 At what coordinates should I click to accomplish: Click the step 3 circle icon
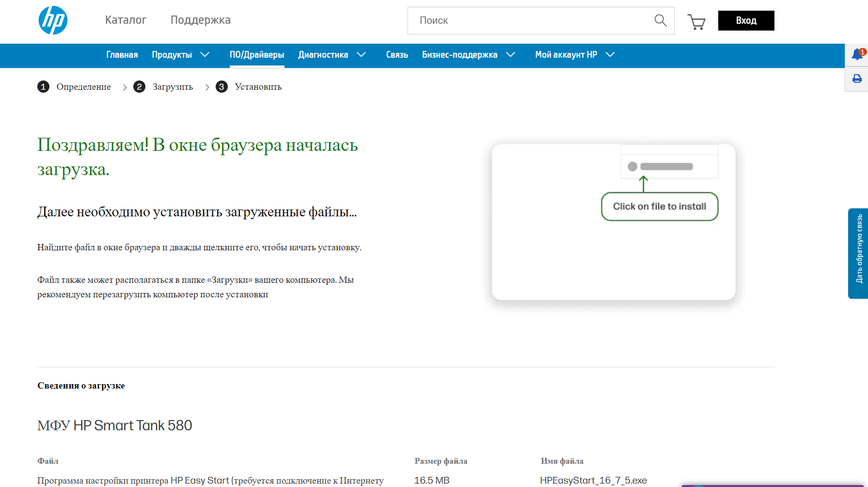221,87
